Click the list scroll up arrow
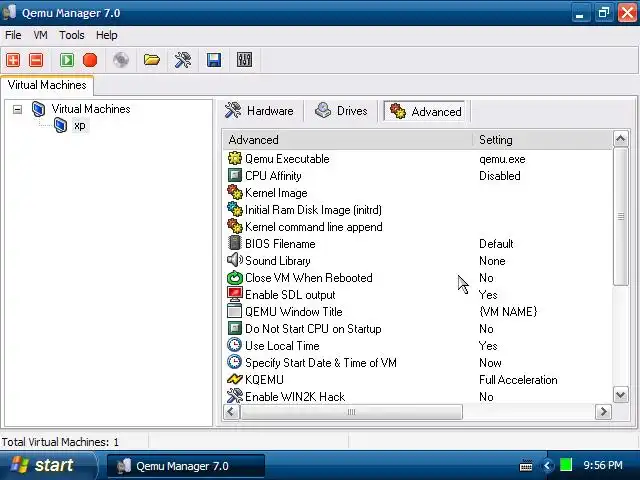This screenshot has height=480, width=640. coord(620,139)
